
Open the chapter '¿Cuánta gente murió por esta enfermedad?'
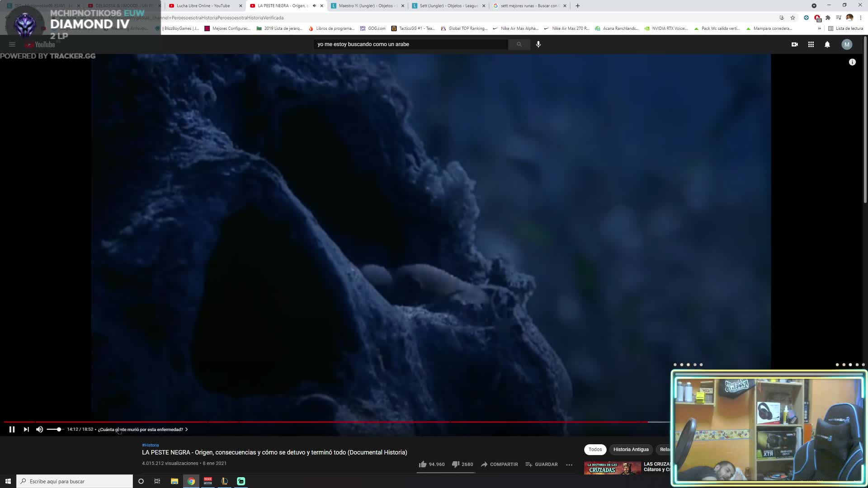click(142, 429)
